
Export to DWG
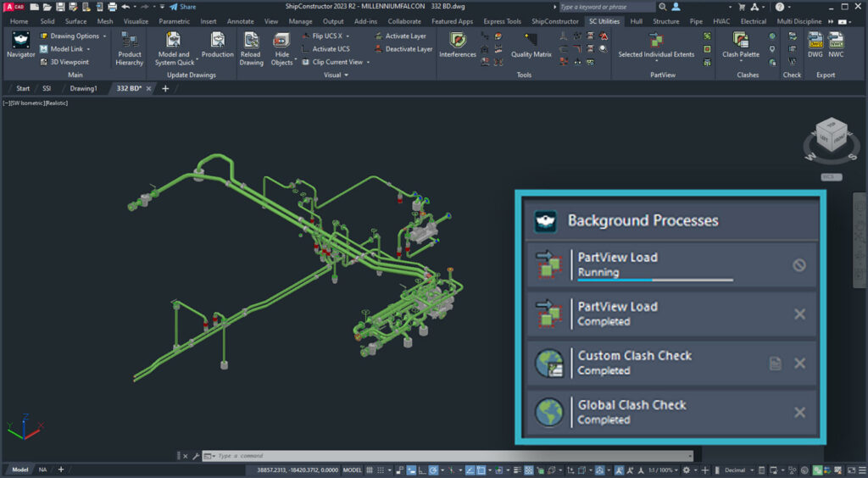click(x=815, y=45)
